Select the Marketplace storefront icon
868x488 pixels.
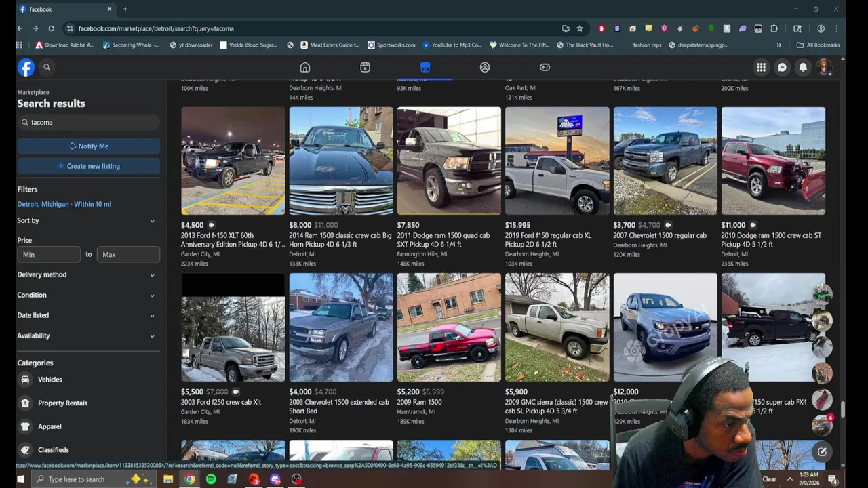tap(425, 67)
